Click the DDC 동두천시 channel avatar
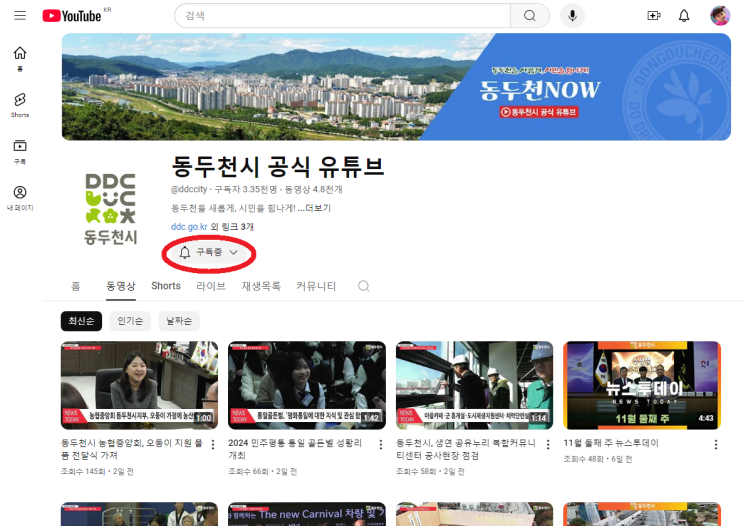The width and height of the screenshot is (743, 526). 110,209
